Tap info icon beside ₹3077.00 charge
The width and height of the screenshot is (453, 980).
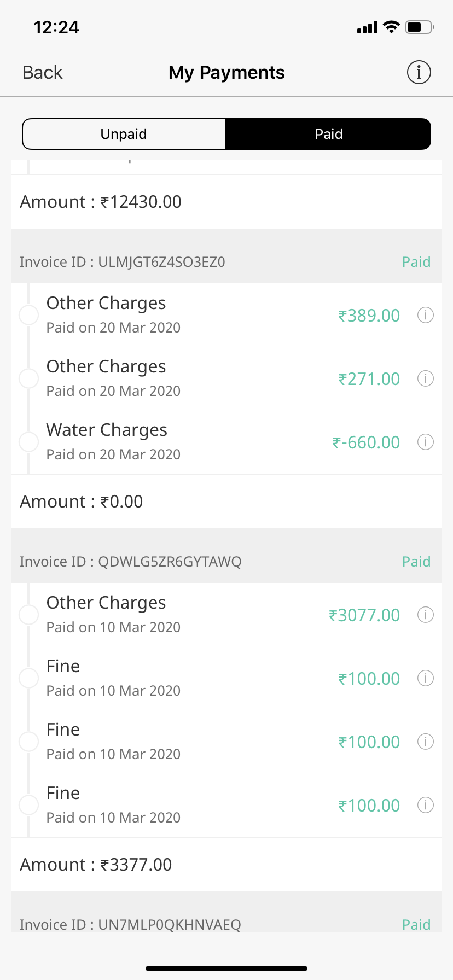426,615
